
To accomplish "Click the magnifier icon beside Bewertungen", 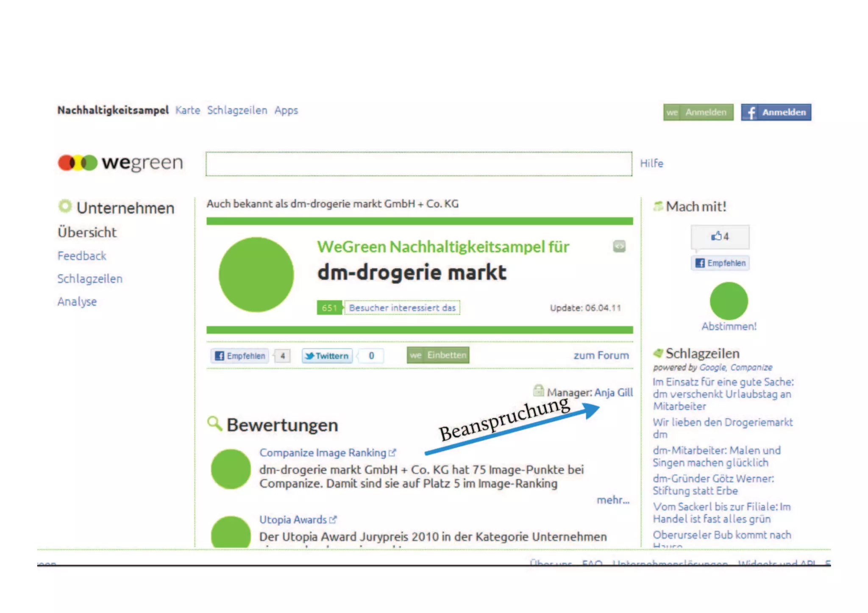I will (x=214, y=423).
